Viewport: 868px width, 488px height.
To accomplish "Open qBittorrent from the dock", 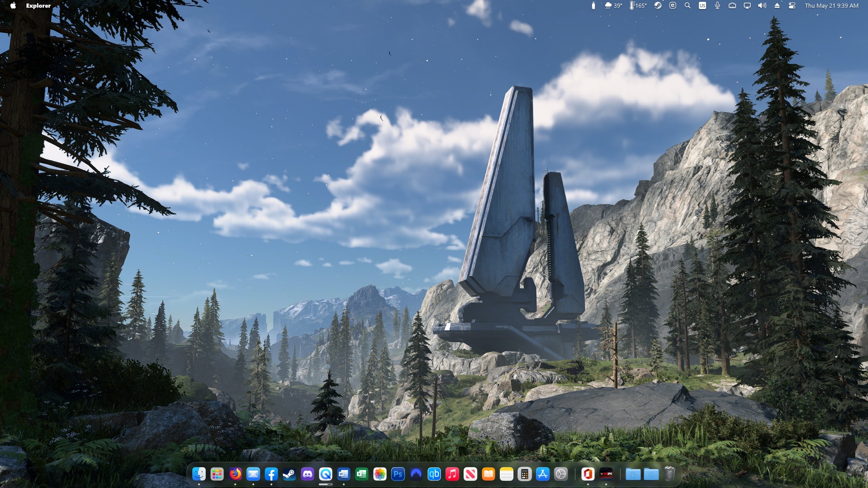I will (x=434, y=474).
